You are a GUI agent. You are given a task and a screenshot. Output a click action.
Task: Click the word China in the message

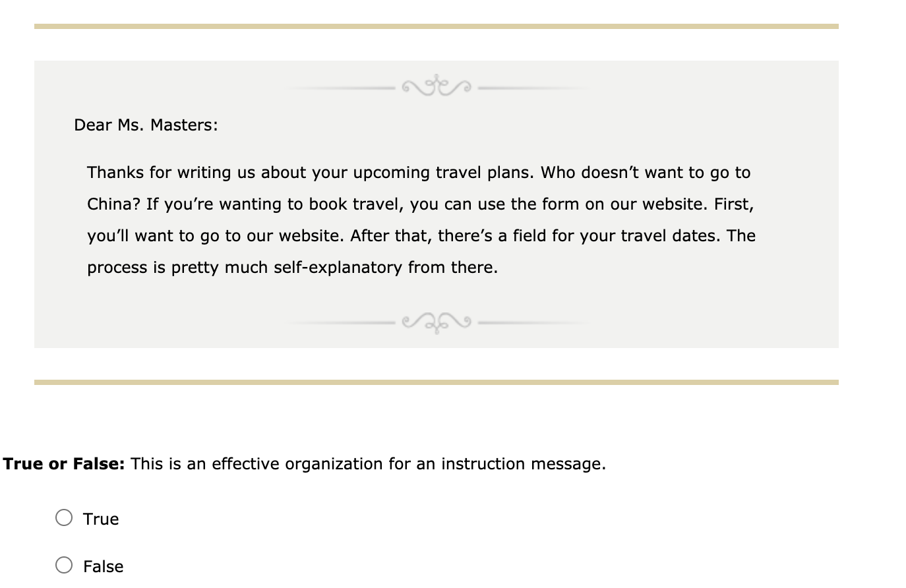click(x=111, y=204)
